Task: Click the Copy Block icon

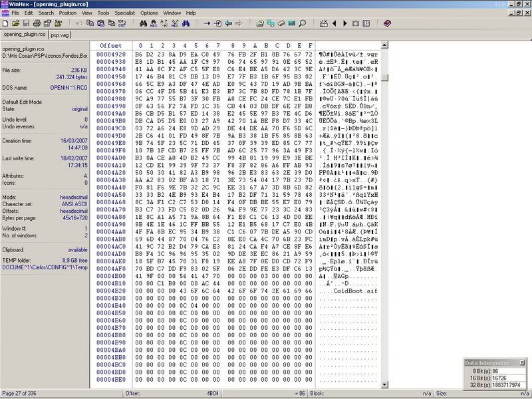Action: click(90, 23)
